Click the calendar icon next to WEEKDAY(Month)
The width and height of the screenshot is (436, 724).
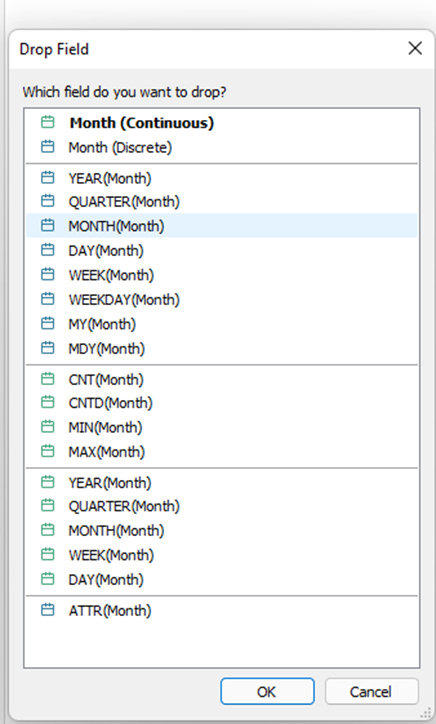[48, 299]
